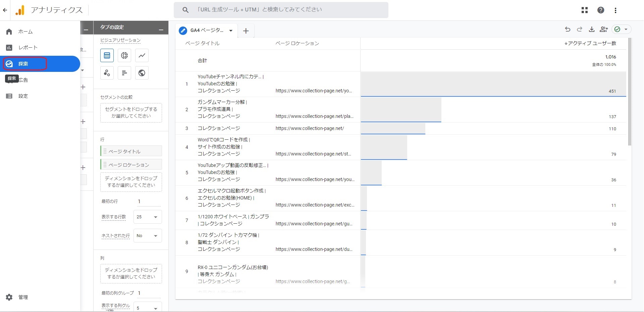Click the セグメントをドロップ drop zone

131,113
